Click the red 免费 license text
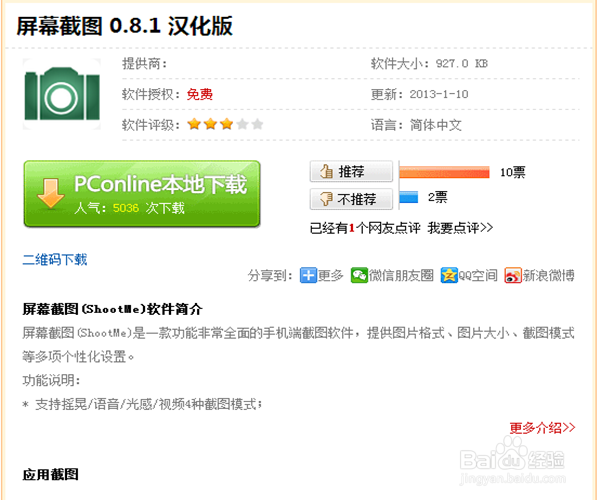Screen dimensions: 600x500 click(200, 94)
